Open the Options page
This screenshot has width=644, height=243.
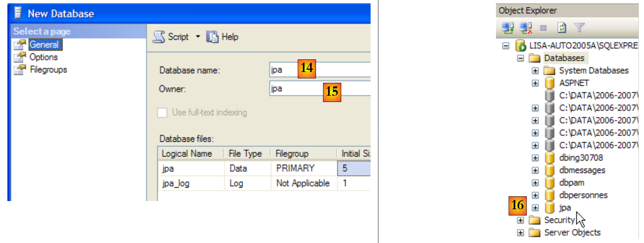pos(43,57)
